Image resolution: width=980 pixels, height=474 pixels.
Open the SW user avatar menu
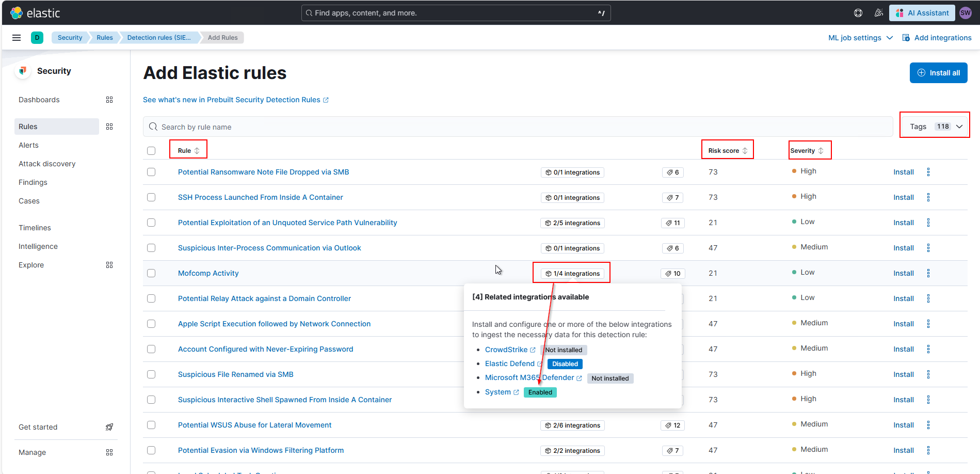[x=966, y=13]
